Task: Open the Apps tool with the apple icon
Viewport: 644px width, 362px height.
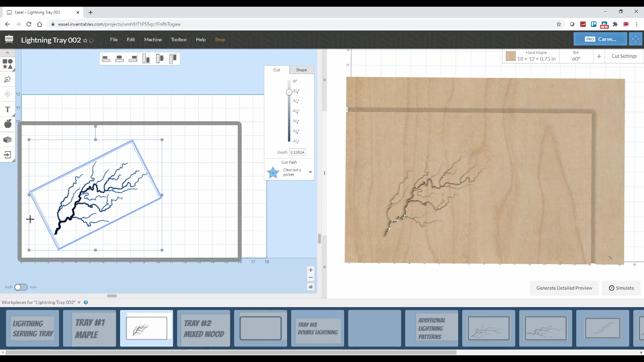Action: coord(7,124)
